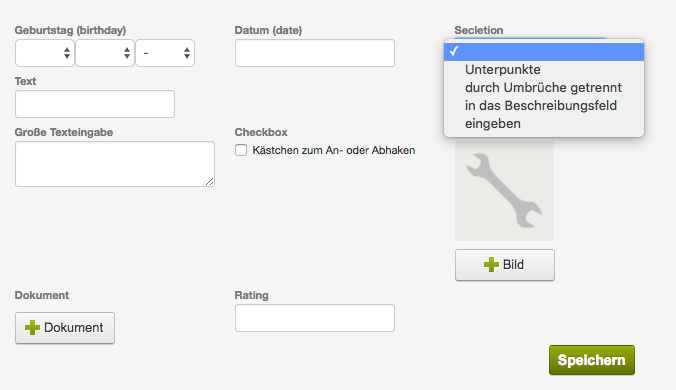Focus the Rating input field

point(315,318)
